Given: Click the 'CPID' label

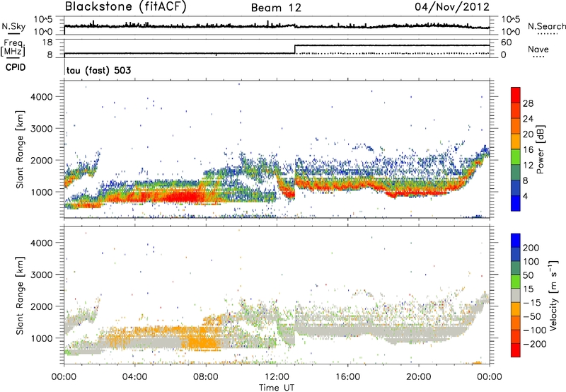Looking at the screenshot, I should point(16,67).
